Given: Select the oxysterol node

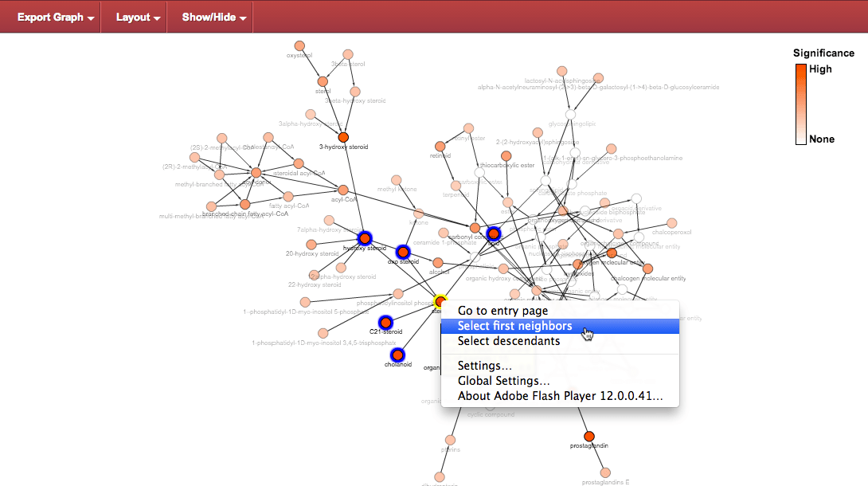Looking at the screenshot, I should (x=299, y=46).
